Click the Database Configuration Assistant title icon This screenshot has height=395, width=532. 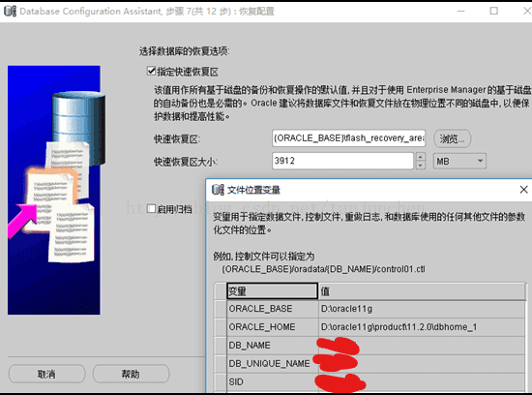(10, 12)
